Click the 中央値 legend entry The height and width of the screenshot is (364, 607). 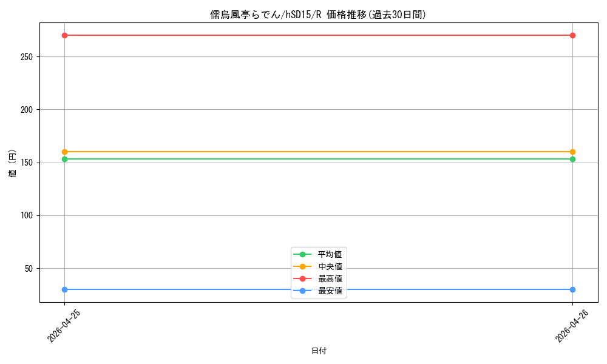[318, 266]
